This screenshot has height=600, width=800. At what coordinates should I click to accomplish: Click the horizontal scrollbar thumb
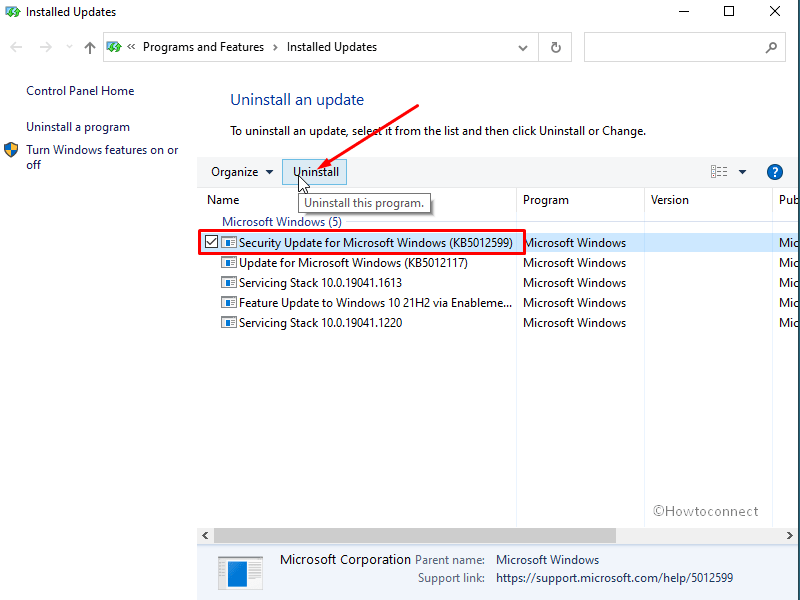[415, 535]
